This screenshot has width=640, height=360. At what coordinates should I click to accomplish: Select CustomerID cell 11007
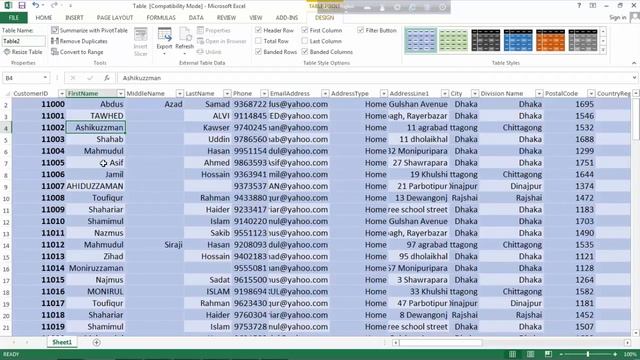click(39, 186)
